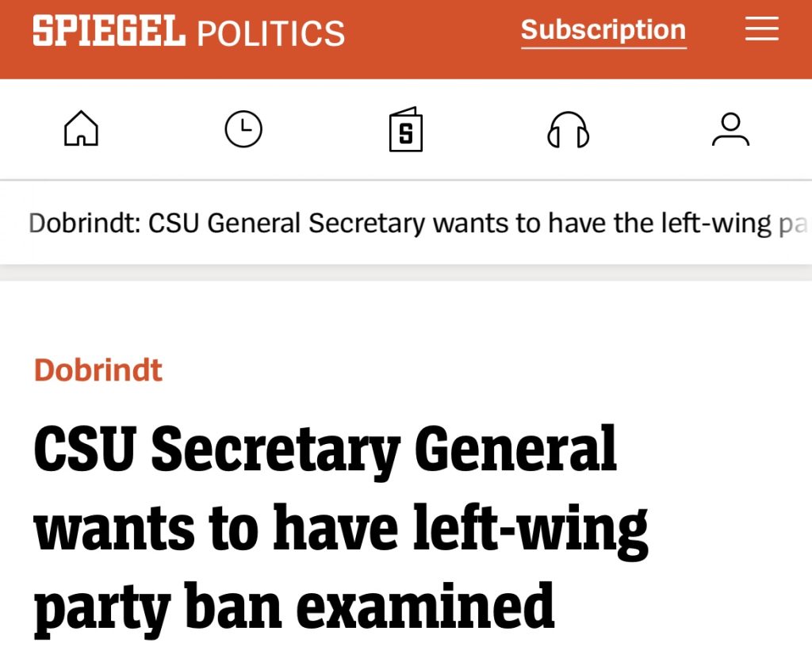
Task: Click "Secretary General" in the bold headline
Action: click(x=384, y=450)
